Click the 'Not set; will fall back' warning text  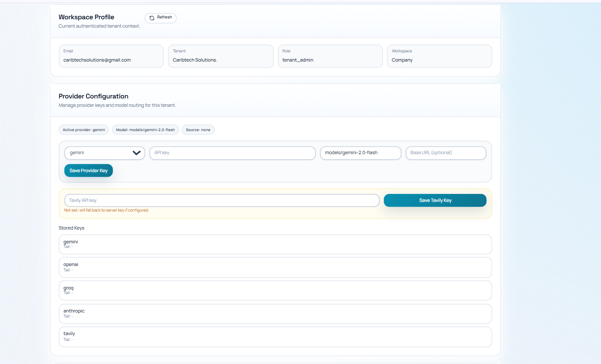[107, 210]
